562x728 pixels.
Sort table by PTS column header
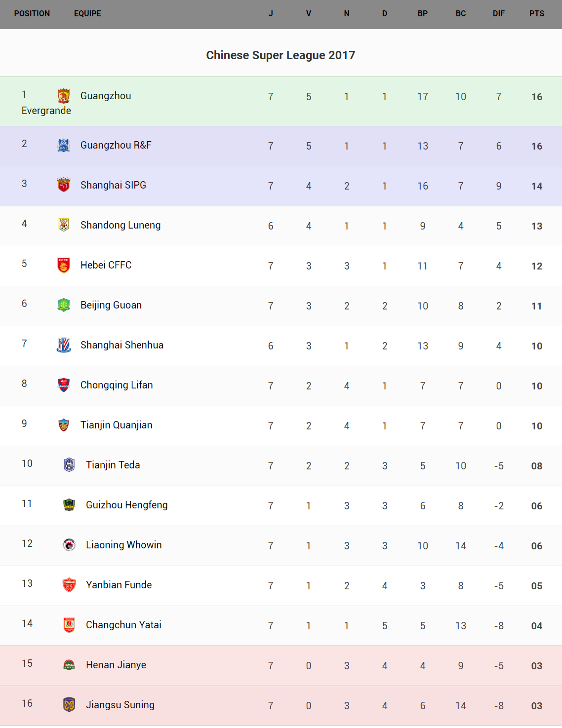tap(536, 14)
